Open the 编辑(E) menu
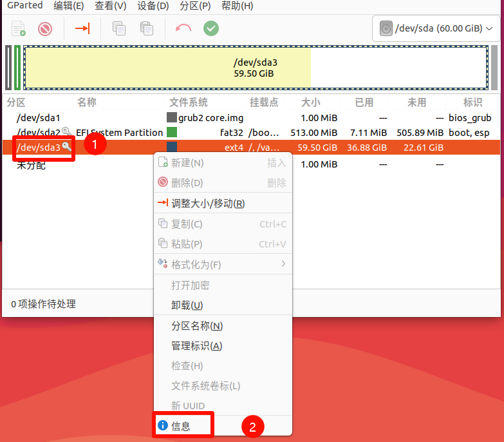 (69, 5)
